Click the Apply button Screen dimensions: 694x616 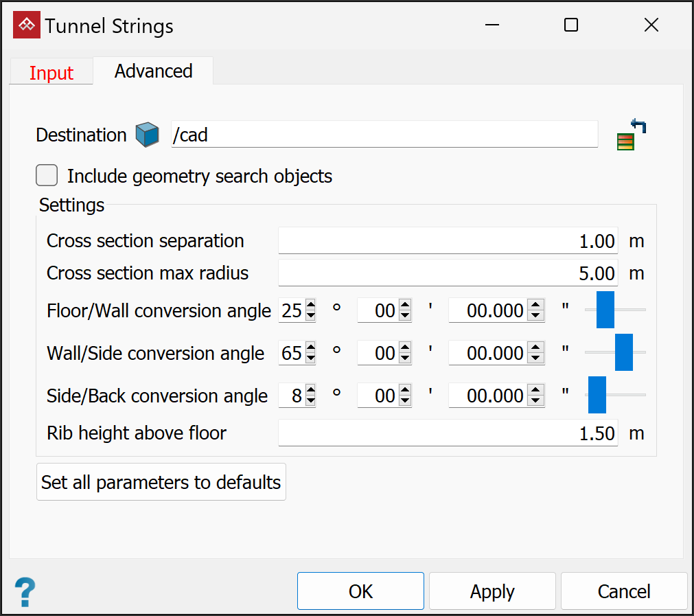coord(492,591)
